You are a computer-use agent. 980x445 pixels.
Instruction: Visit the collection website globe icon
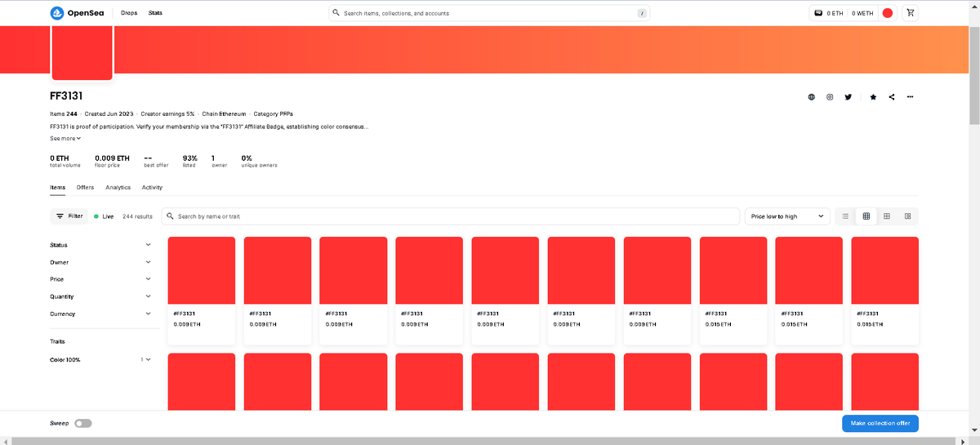[x=812, y=97]
